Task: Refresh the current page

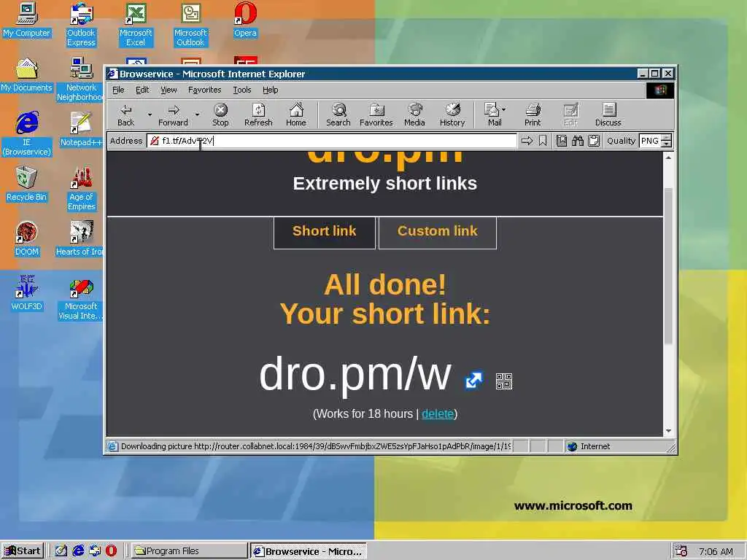Action: coord(258,114)
